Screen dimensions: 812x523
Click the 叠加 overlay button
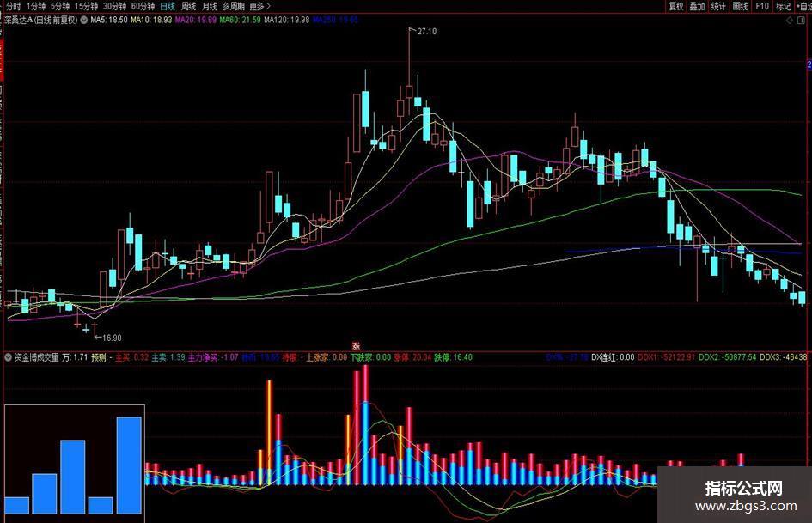[697, 6]
